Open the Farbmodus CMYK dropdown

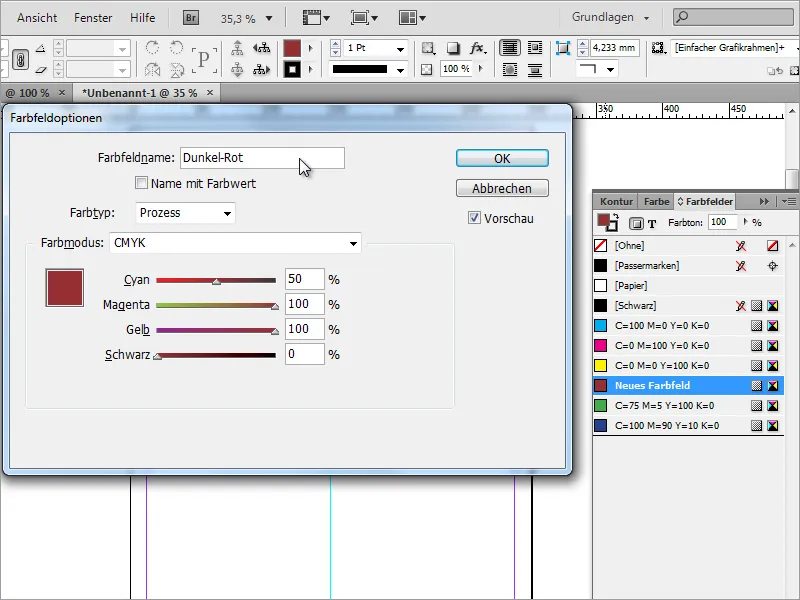(250, 243)
